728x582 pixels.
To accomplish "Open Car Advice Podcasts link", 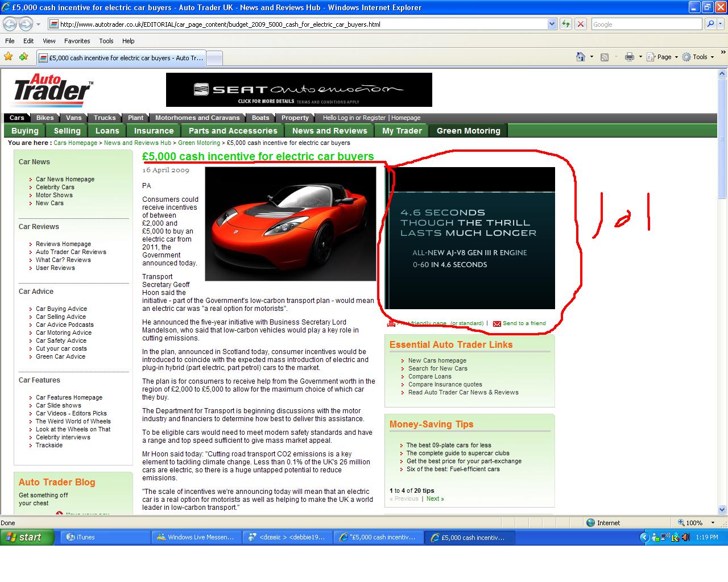I will pyautogui.click(x=65, y=325).
